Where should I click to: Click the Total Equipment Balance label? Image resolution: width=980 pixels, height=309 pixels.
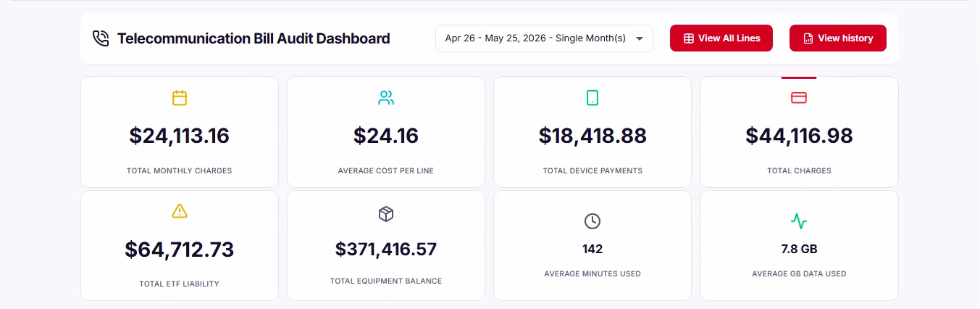click(386, 281)
